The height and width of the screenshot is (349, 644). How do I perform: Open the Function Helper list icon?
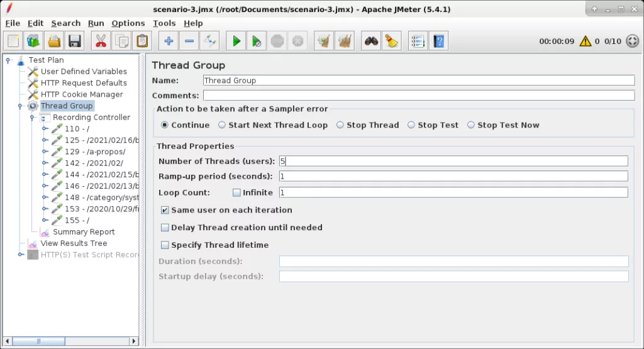coord(418,41)
